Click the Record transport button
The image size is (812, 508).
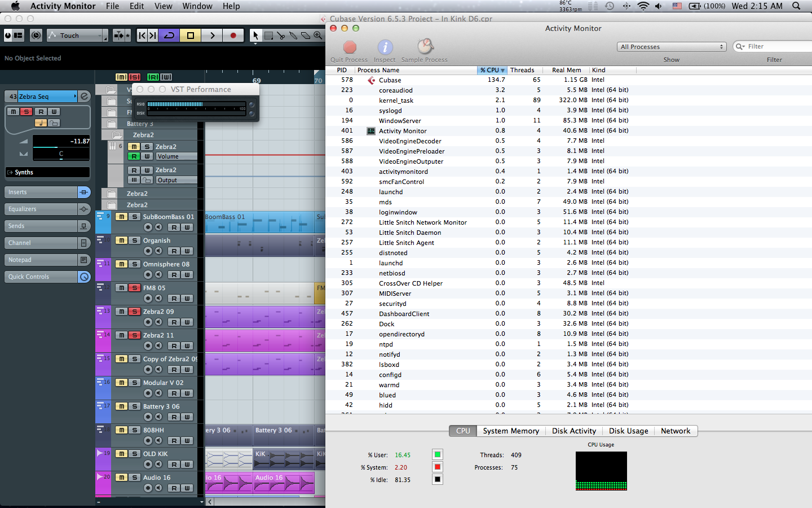pyautogui.click(x=233, y=36)
